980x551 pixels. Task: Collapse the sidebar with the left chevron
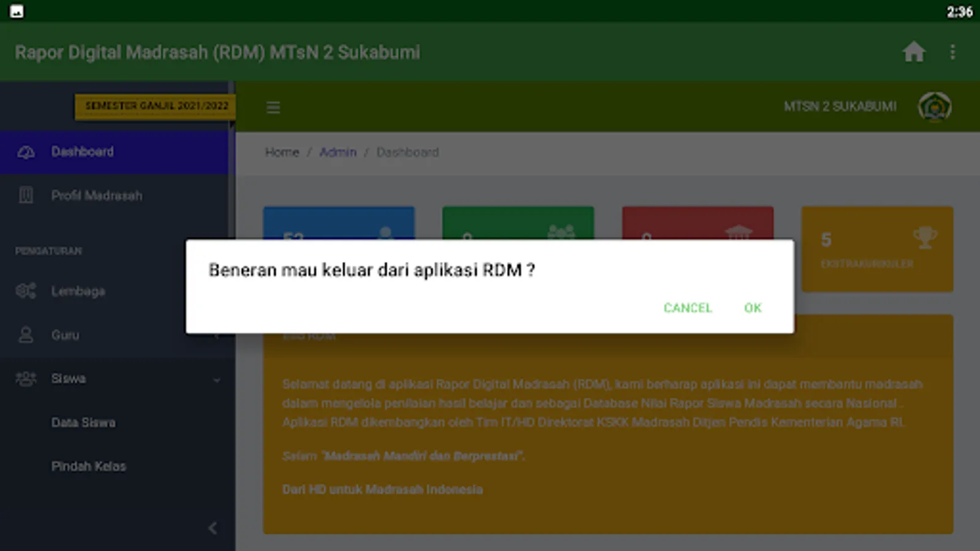213,528
